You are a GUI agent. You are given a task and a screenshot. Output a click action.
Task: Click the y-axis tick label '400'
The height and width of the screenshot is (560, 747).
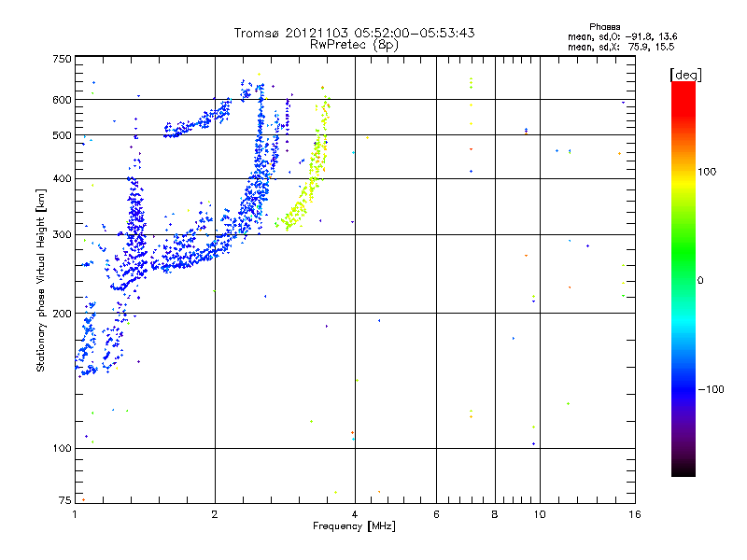63,178
